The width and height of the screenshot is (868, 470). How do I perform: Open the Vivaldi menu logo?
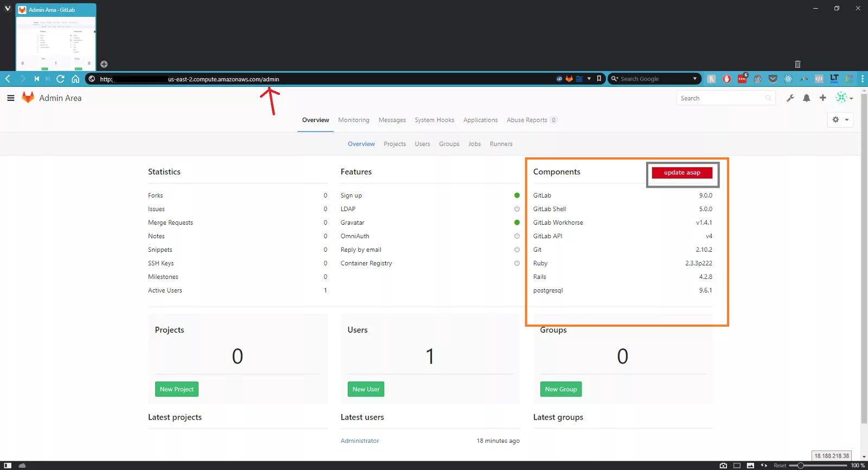[8, 9]
